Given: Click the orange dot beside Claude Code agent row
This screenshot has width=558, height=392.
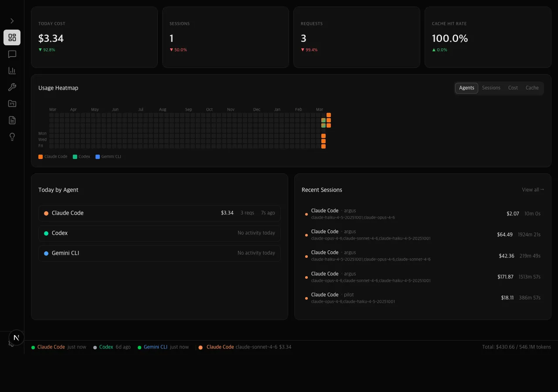Looking at the screenshot, I should [46, 213].
